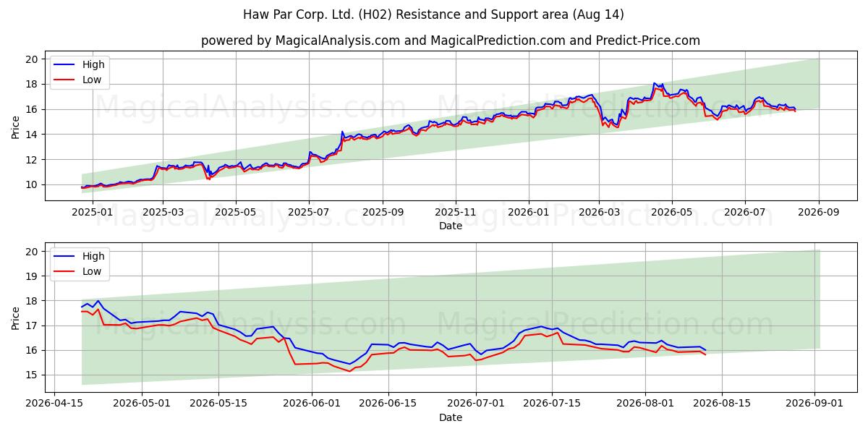Click the '2026-05-15' tick label on bottom chart
The height and width of the screenshot is (434, 868).
coord(218,404)
